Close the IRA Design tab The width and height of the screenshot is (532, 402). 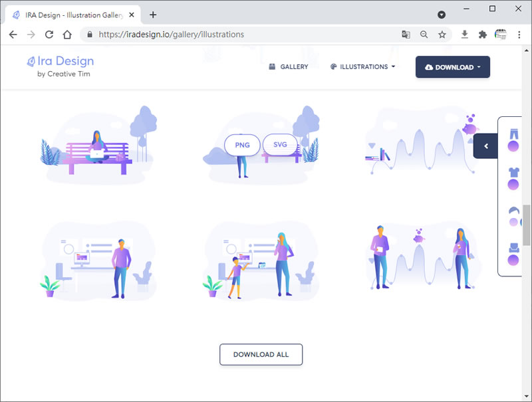pyautogui.click(x=132, y=15)
